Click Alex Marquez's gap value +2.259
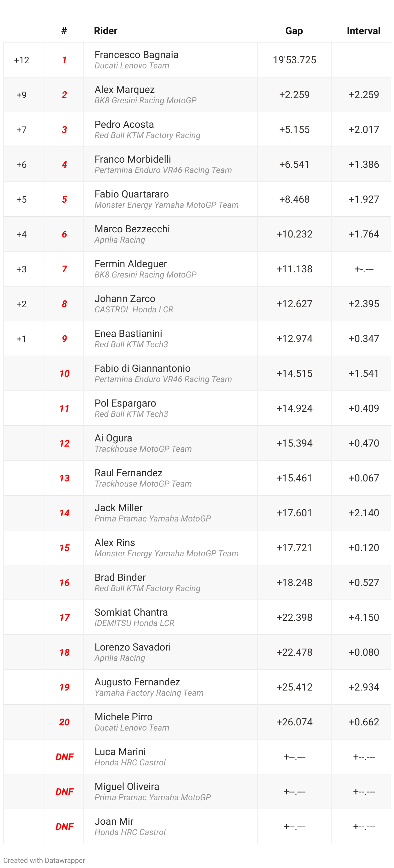394x868 pixels. [295, 95]
